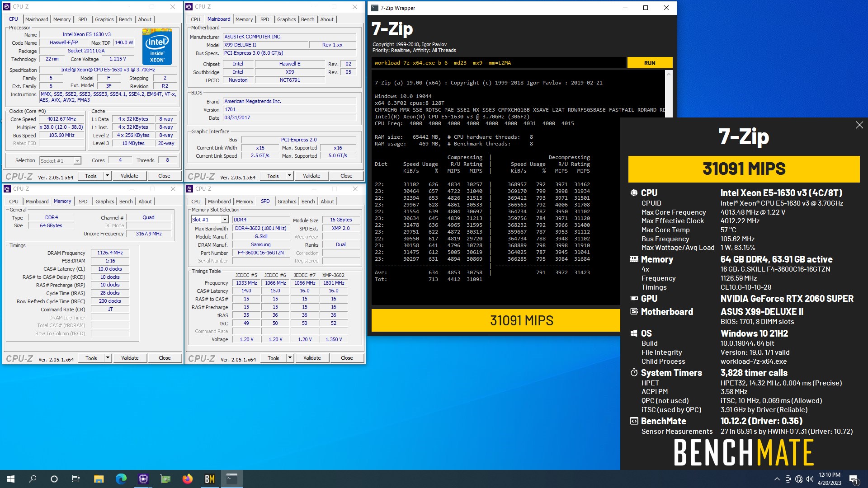Click CPU-Z icon in Mainboard window title bar
The width and height of the screenshot is (868, 488).
189,7
